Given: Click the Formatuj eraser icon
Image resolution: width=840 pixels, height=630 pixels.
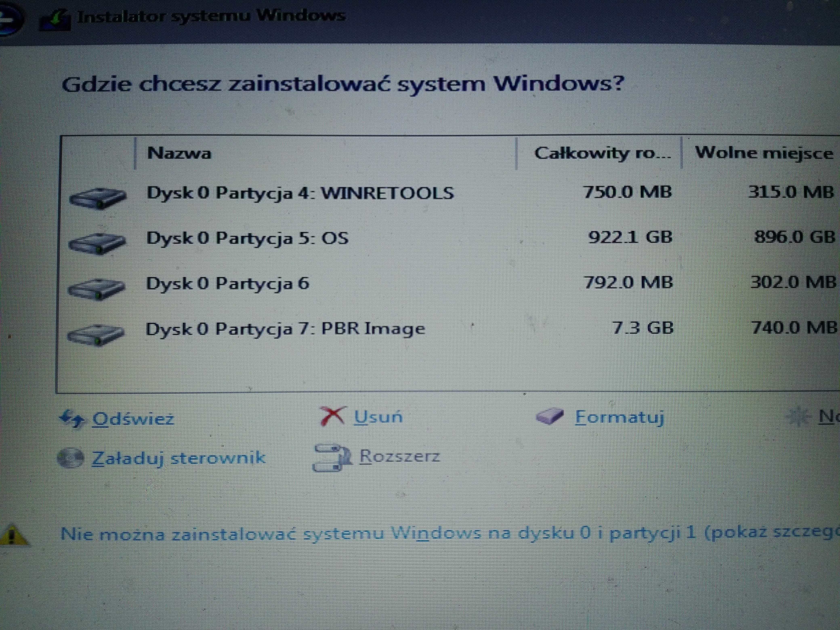Looking at the screenshot, I should [549, 417].
